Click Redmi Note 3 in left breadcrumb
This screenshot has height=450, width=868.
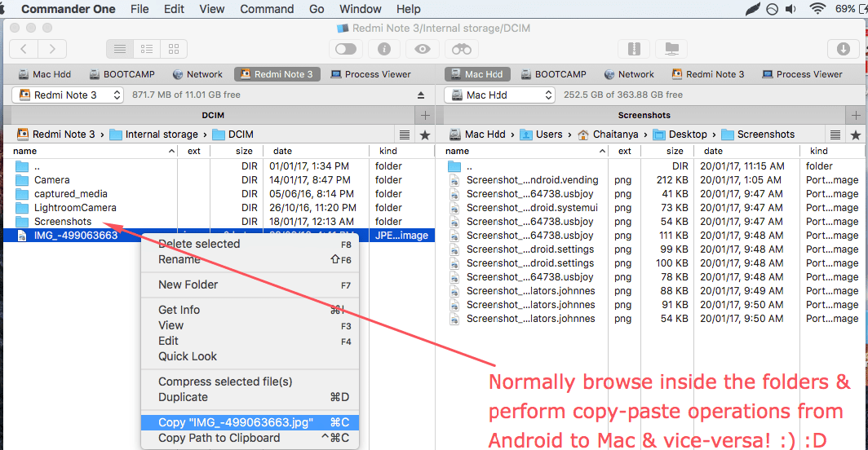tap(56, 135)
